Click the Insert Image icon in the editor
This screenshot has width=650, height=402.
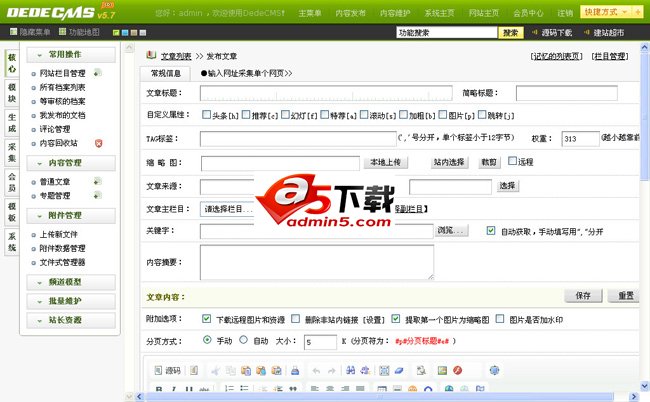(x=442, y=370)
